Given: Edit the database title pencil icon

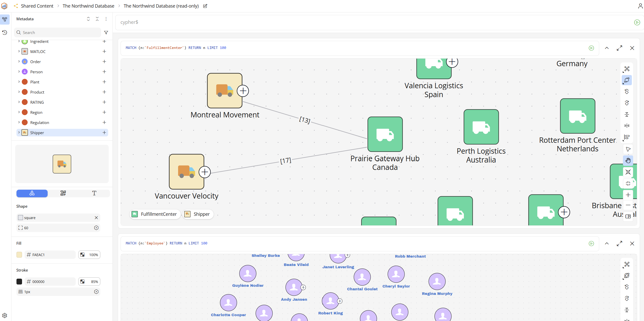Looking at the screenshot, I should point(205,6).
